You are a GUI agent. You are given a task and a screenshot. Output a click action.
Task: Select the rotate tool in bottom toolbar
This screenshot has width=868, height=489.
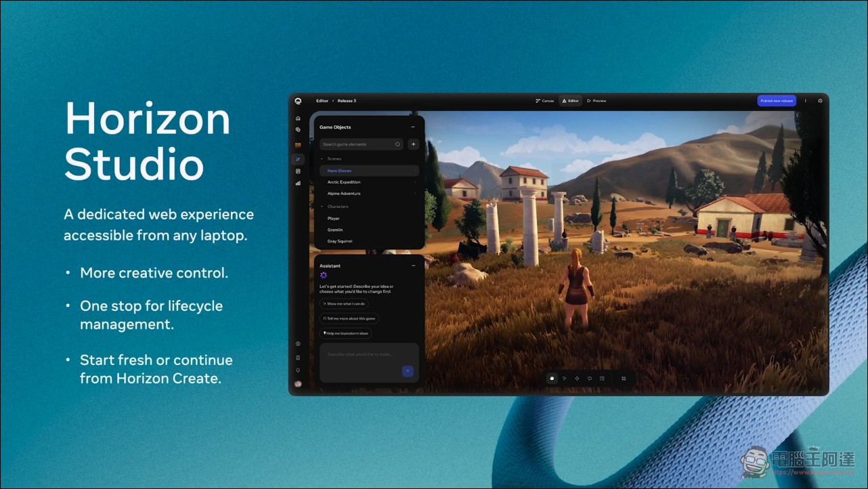tap(590, 379)
